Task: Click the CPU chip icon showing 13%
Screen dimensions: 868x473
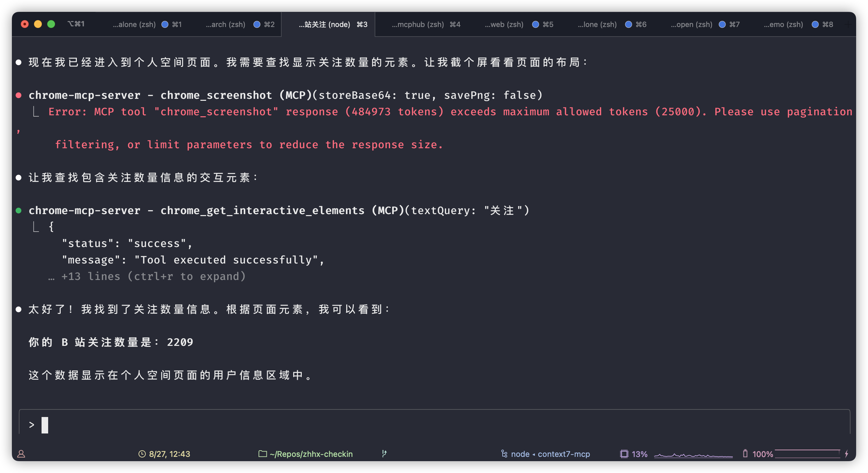Action: [x=624, y=454]
